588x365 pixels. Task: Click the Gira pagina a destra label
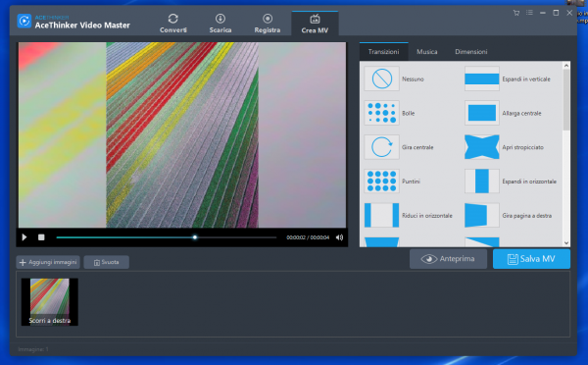pyautogui.click(x=527, y=216)
